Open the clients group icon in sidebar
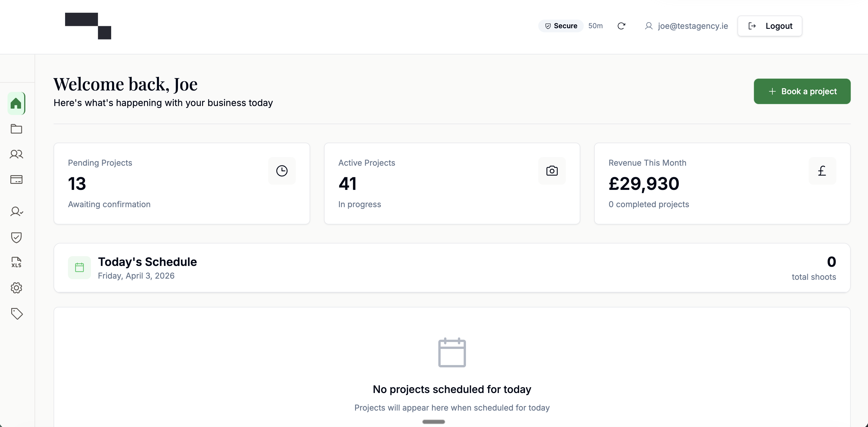Screen dimensions: 868x427 [16, 154]
